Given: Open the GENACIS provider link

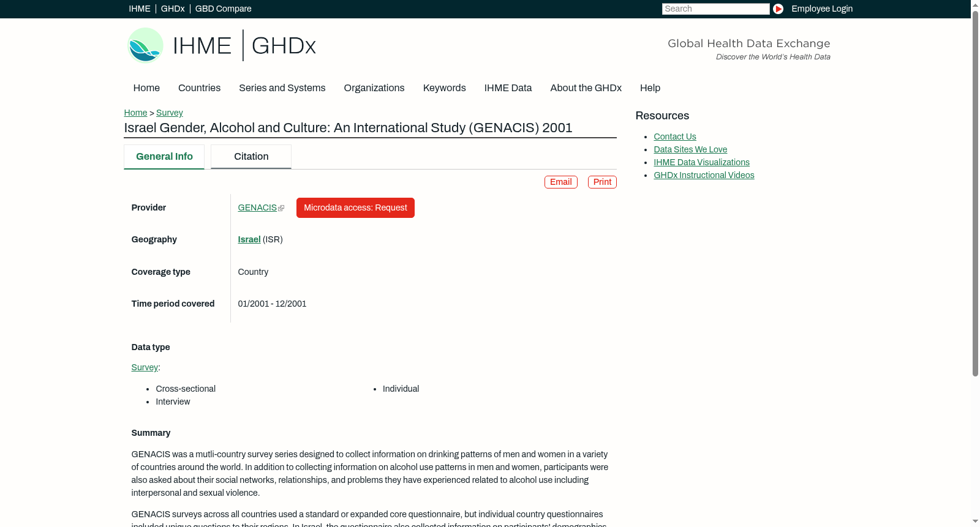Looking at the screenshot, I should 257,207.
